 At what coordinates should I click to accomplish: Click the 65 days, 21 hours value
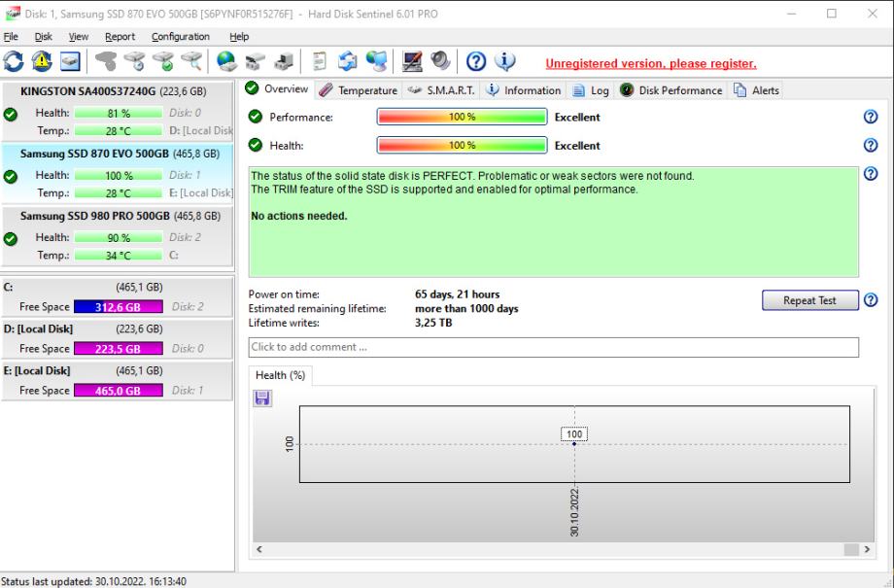coord(458,294)
